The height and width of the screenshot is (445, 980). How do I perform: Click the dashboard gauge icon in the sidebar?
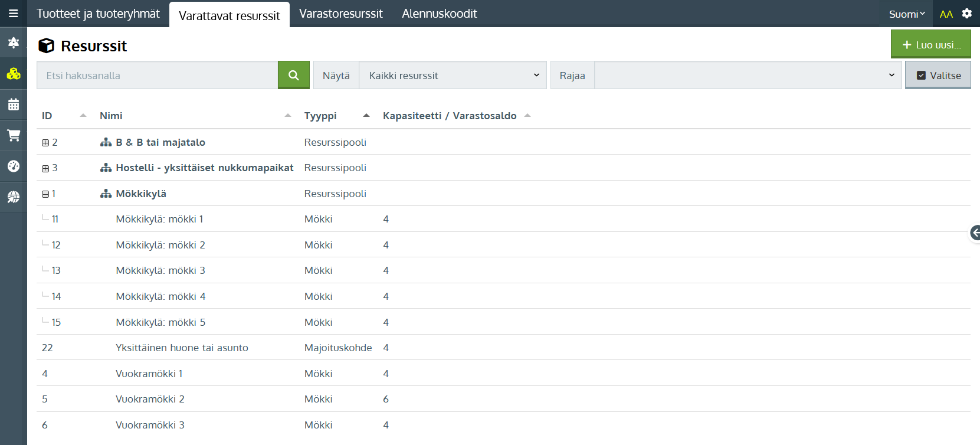(13, 166)
